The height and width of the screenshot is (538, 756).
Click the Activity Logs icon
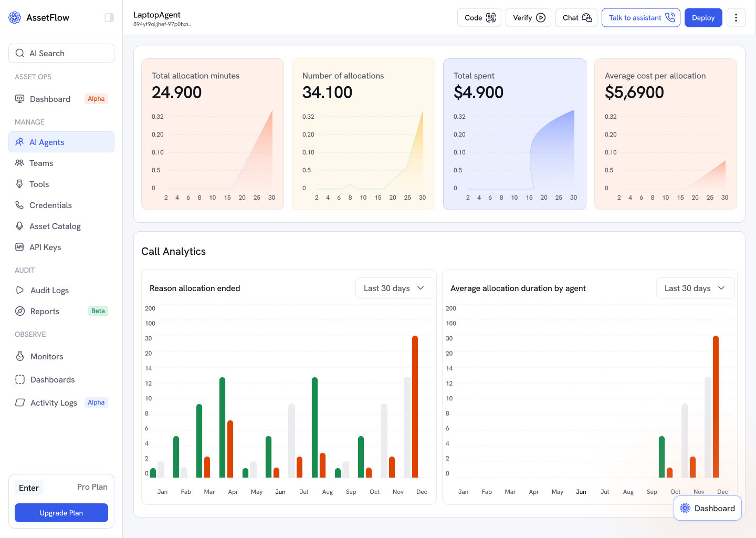tap(20, 402)
